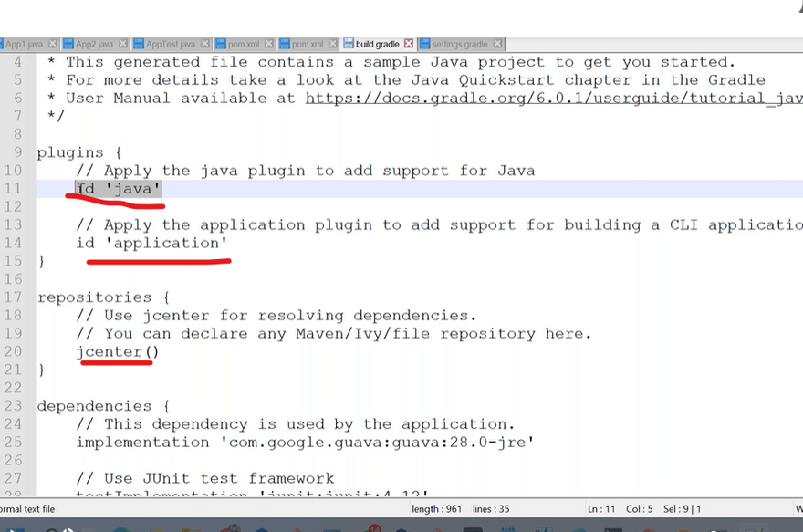
Task: Open the AppTest.java tab
Action: pos(171,44)
